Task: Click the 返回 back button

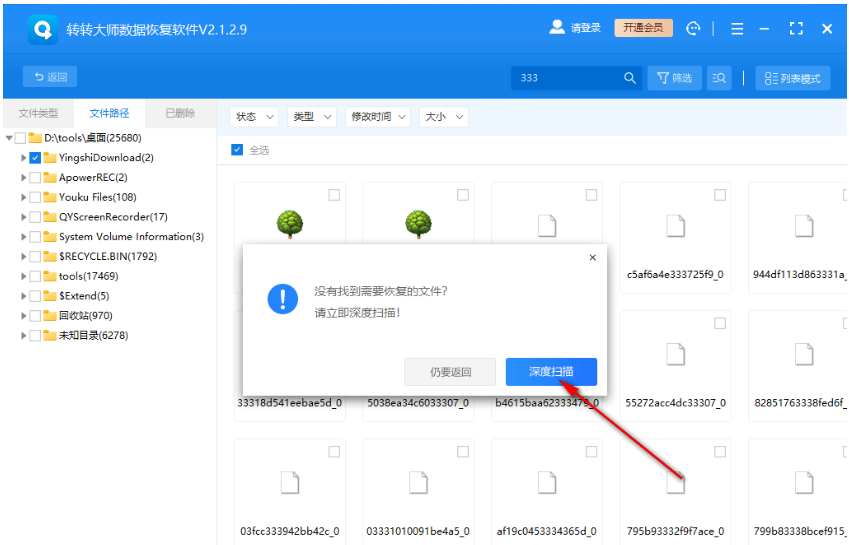Action: click(50, 77)
